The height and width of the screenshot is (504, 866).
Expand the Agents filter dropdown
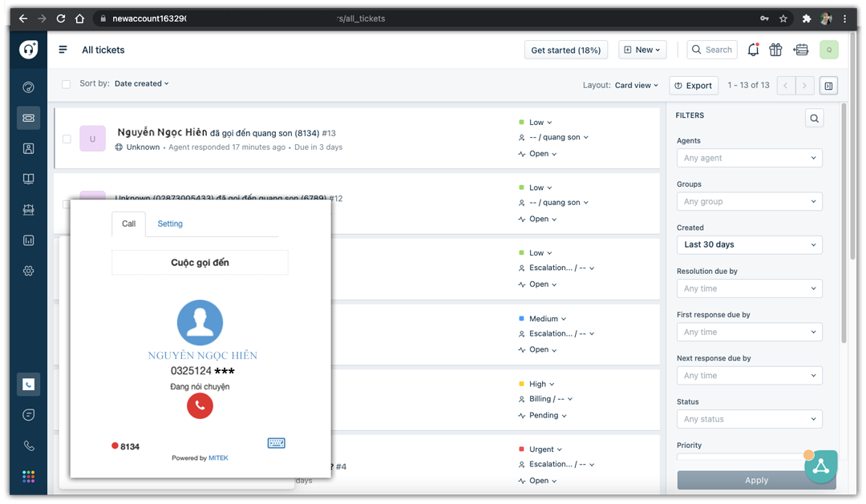pyautogui.click(x=749, y=158)
